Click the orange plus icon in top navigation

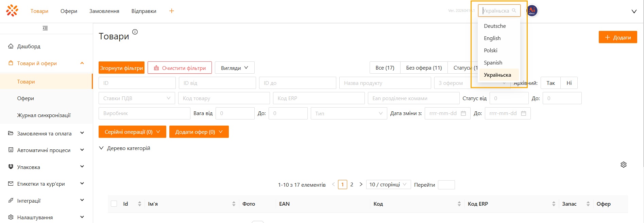(x=172, y=11)
